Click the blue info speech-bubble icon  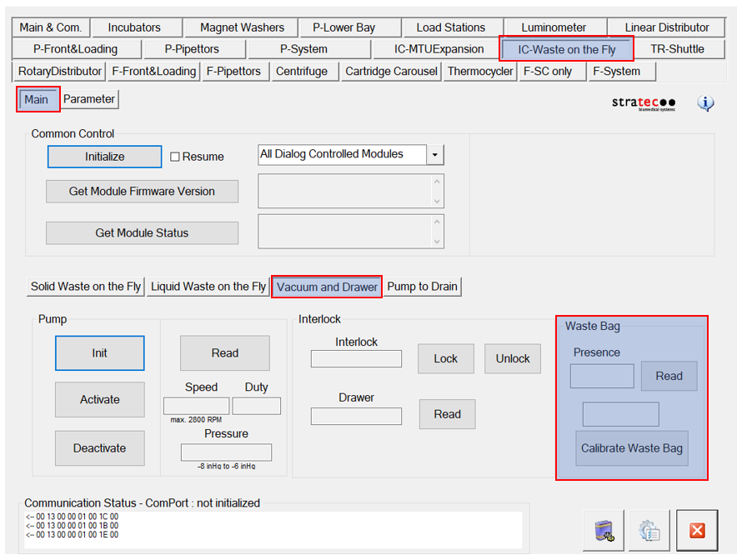click(705, 104)
